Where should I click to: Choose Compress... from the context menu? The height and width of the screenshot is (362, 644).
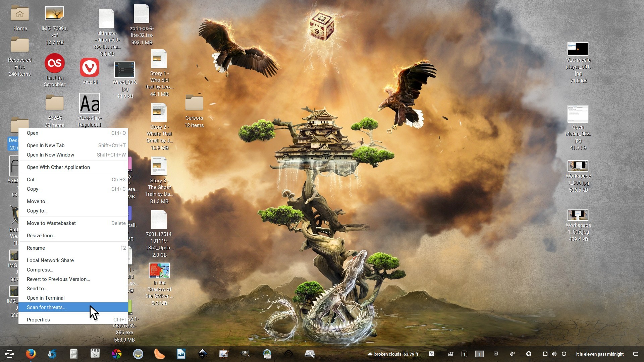click(x=40, y=269)
